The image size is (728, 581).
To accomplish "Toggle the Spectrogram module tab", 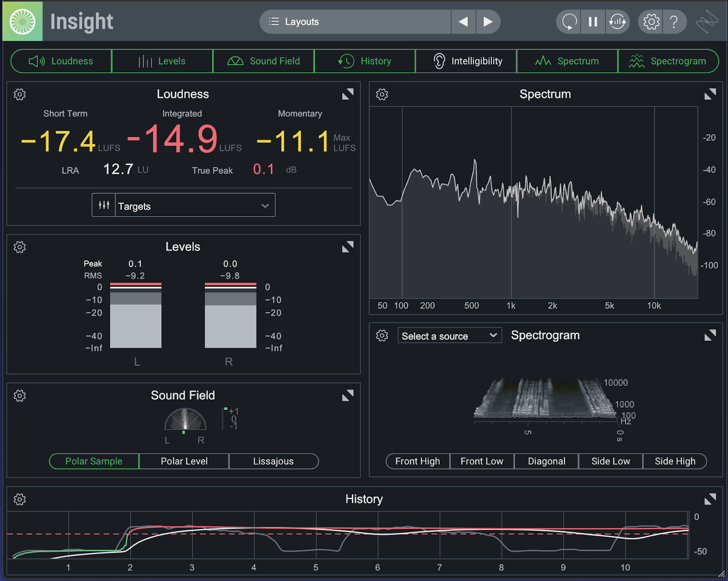I will coord(668,61).
